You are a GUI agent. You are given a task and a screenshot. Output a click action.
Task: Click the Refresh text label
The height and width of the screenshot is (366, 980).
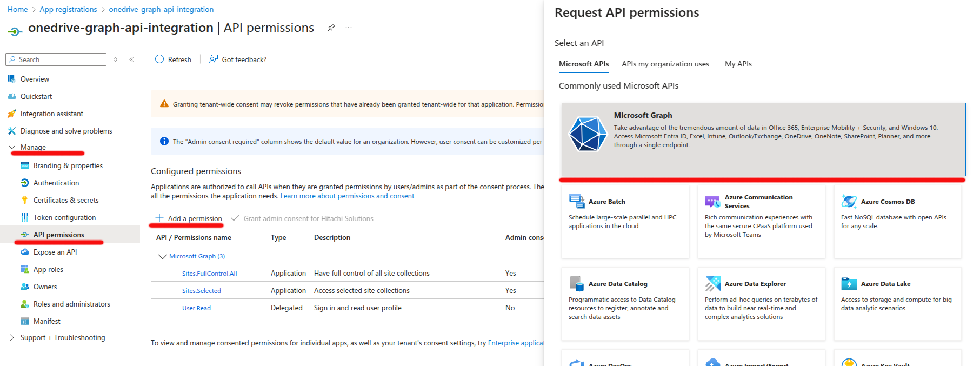tap(179, 59)
